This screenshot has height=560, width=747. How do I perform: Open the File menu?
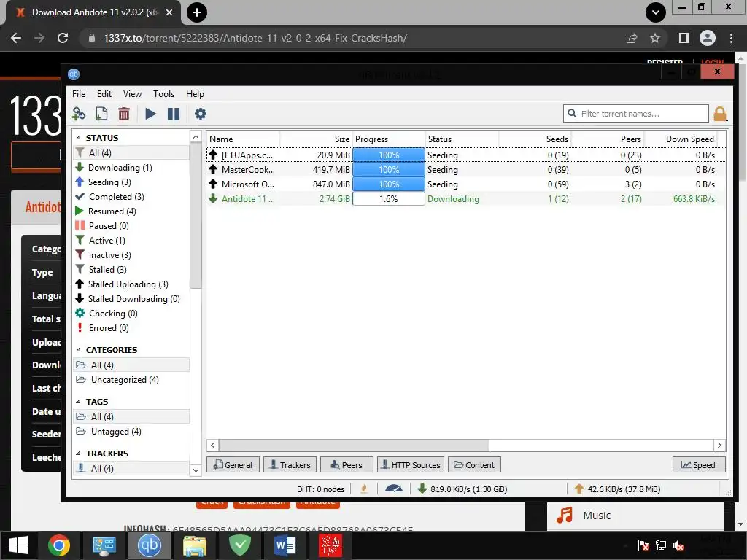point(79,94)
